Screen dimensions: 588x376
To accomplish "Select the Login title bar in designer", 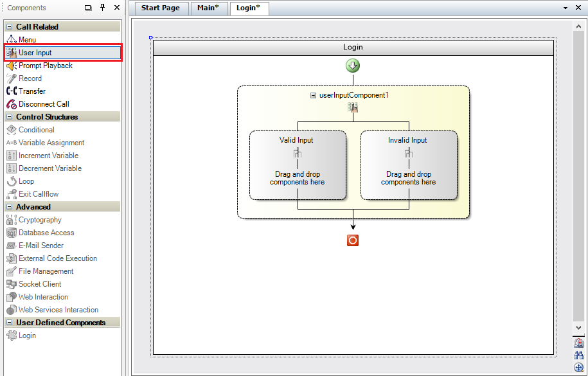I will 353,48.
